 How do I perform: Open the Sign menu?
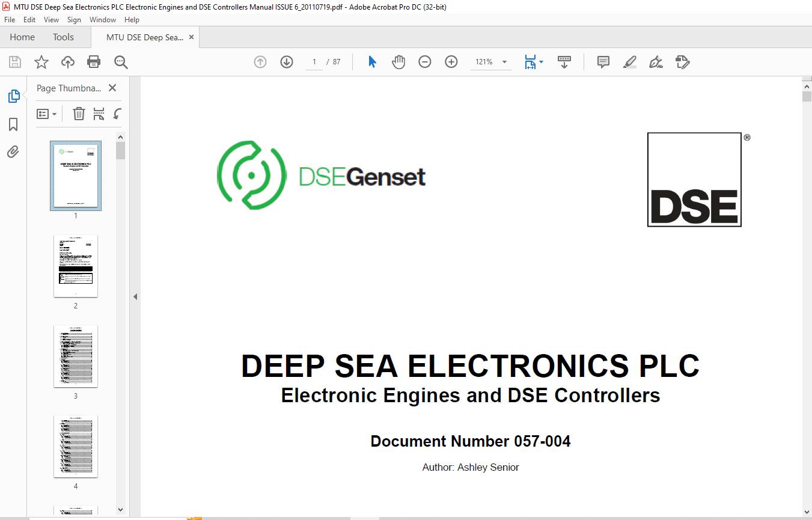(x=74, y=20)
